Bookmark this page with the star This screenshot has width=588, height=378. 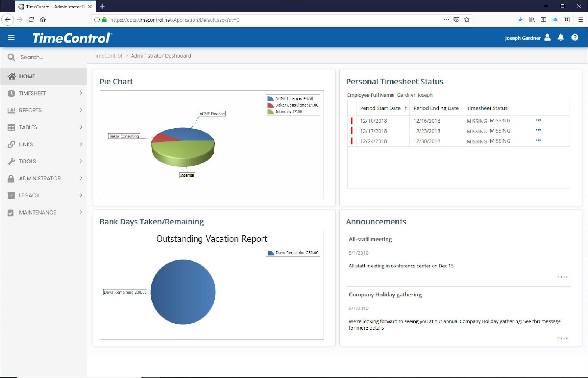tap(467, 20)
